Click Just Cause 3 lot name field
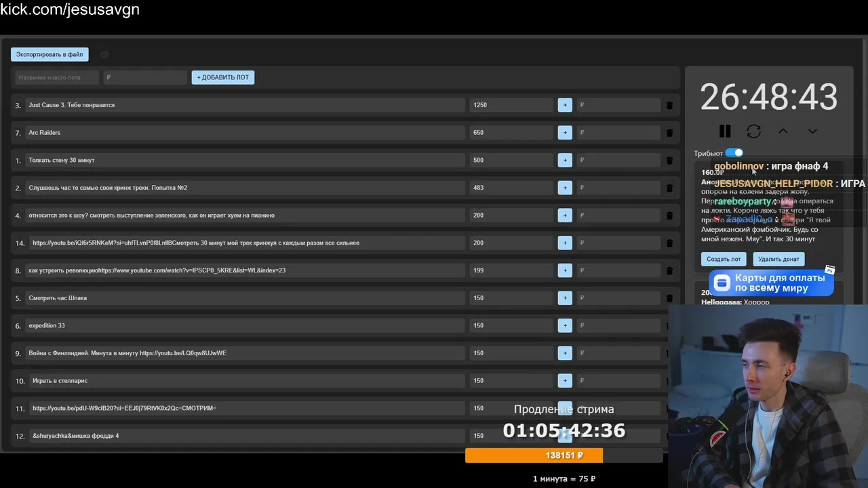Screen dimensions: 868x488 tap(245, 105)
